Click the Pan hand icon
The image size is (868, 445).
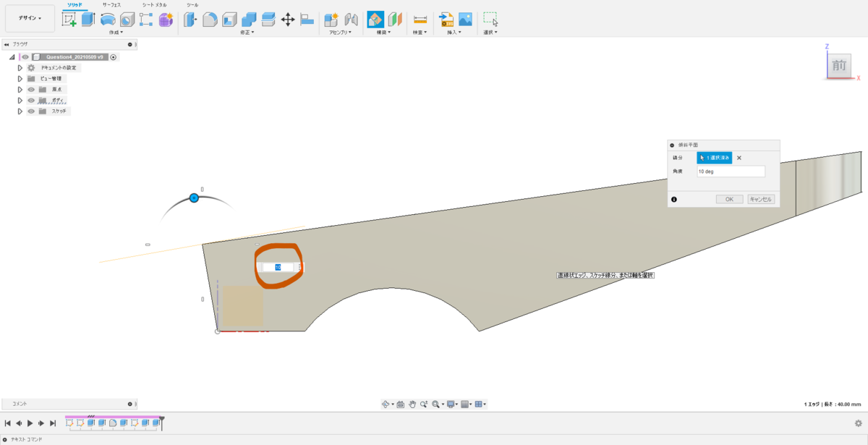click(x=412, y=404)
